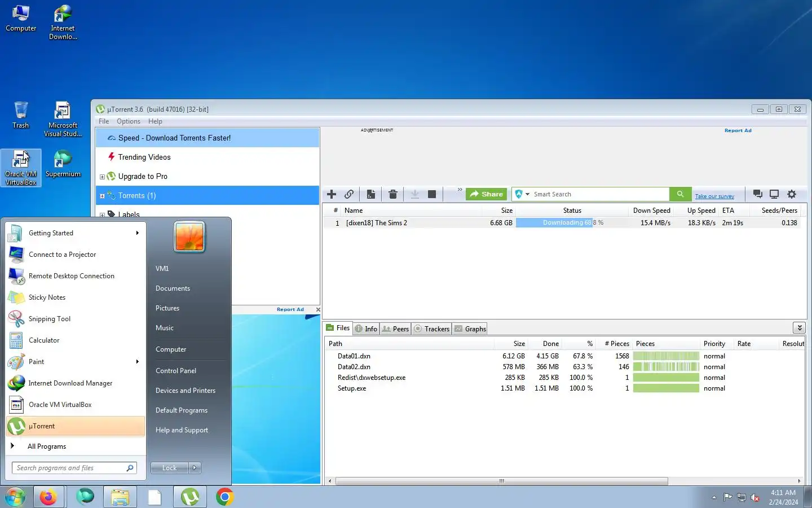
Task: Launch Remote Desktop Connection from Start menu
Action: [x=76, y=276]
